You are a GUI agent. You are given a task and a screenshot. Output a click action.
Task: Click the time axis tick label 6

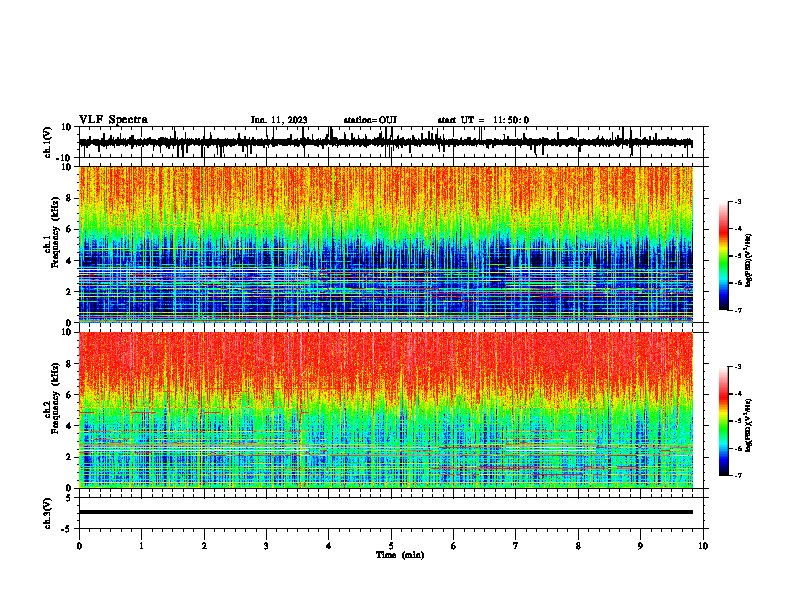click(454, 546)
